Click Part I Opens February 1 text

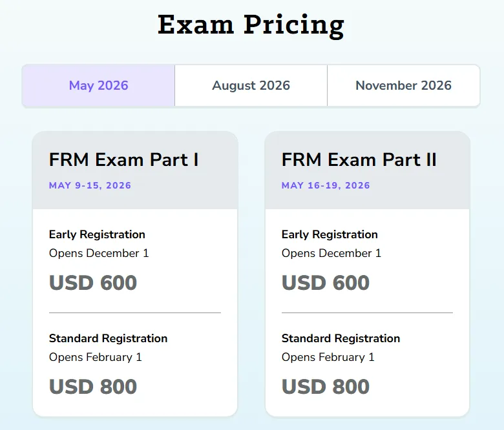[x=95, y=357]
